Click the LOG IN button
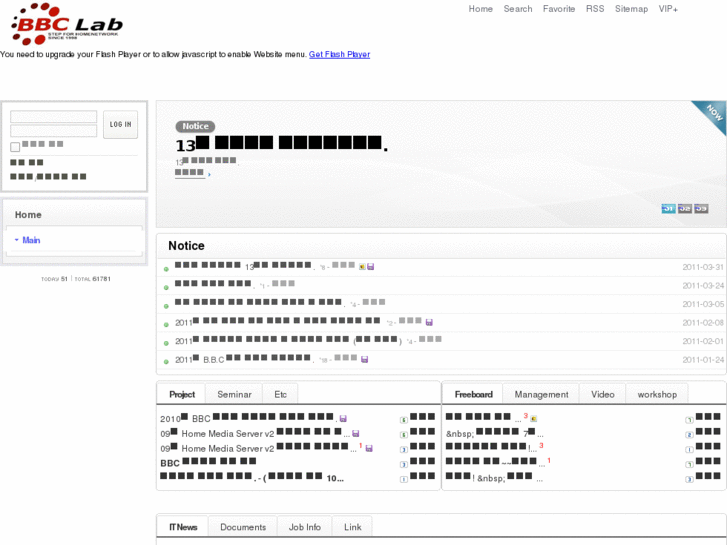This screenshot has height=545, width=727. tap(121, 124)
